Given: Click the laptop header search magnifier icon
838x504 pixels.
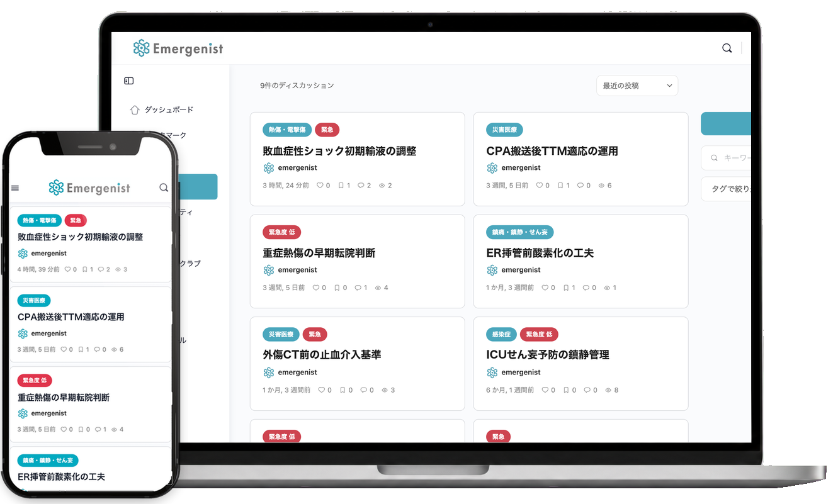Looking at the screenshot, I should pos(727,48).
